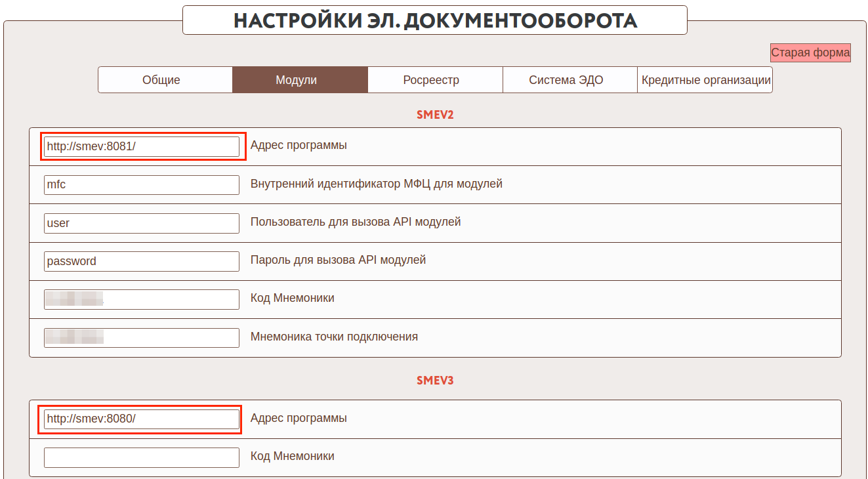This screenshot has height=479, width=868.
Task: Switch to the Общие tab
Action: point(161,80)
